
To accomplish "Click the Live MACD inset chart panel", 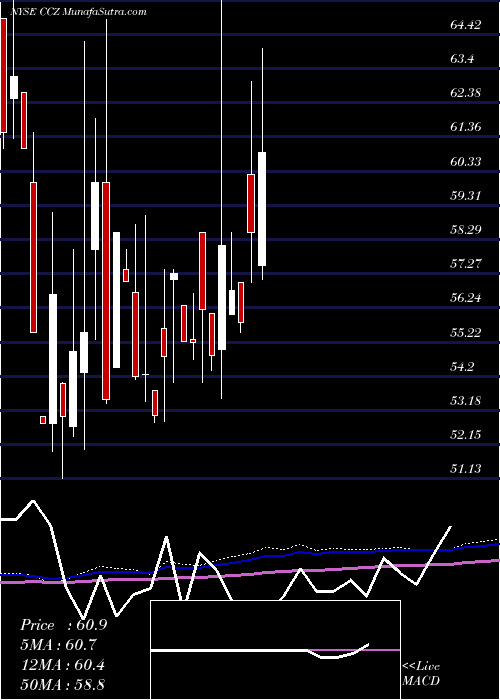I will point(275,650).
